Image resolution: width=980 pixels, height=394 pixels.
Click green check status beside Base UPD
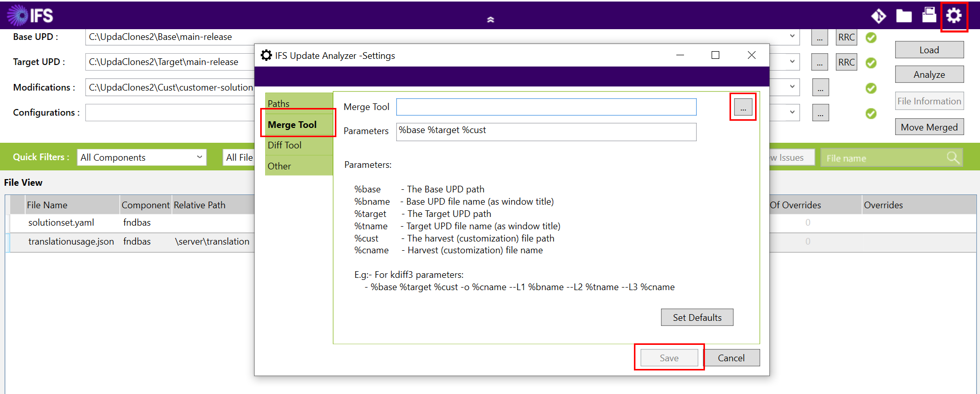871,37
